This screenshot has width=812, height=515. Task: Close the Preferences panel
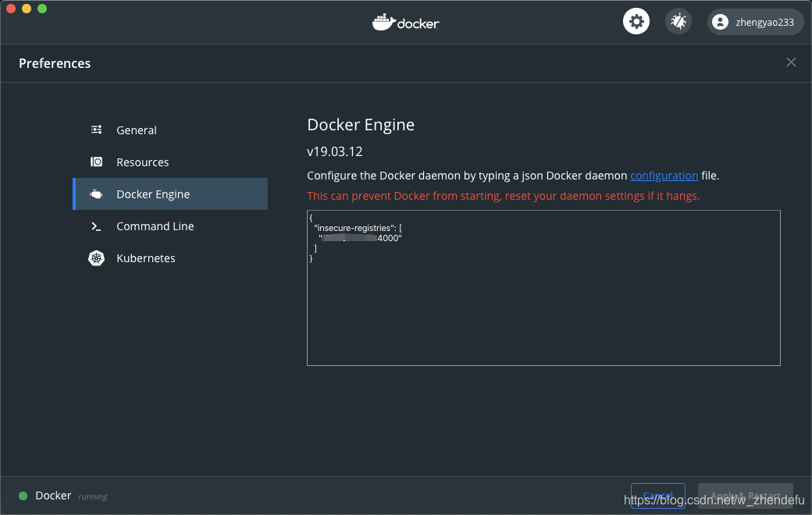pos(791,62)
